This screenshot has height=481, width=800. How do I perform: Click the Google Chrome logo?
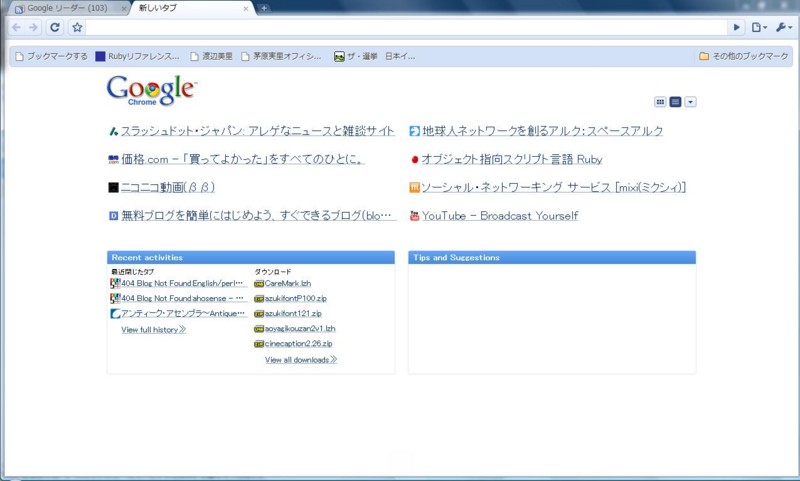[152, 90]
